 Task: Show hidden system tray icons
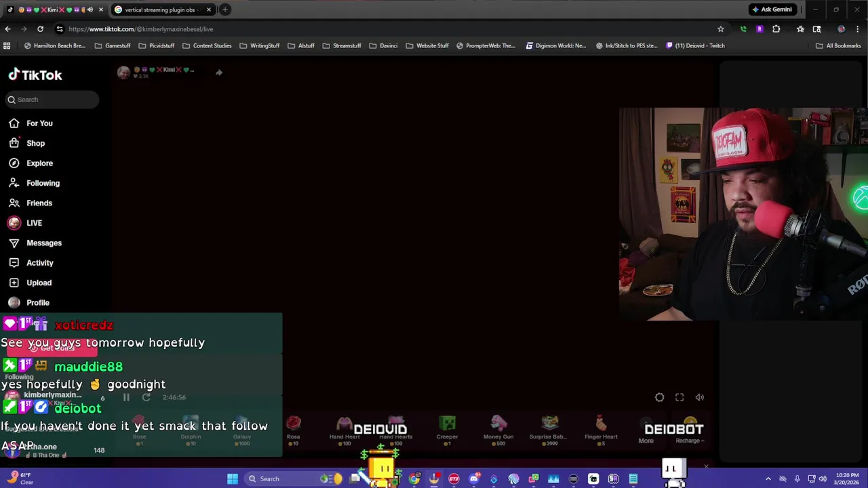768,479
